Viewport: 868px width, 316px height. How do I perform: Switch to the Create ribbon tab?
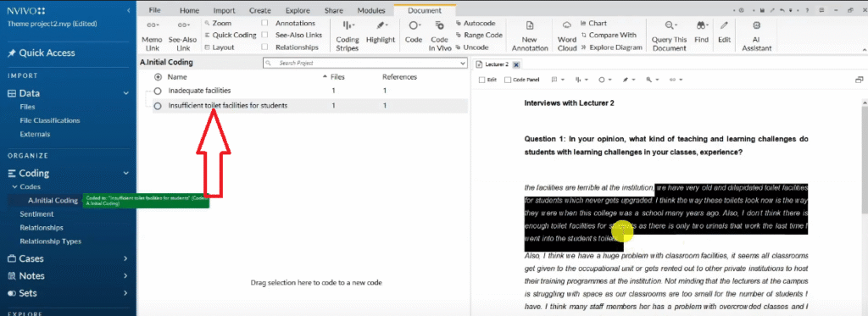click(x=260, y=10)
